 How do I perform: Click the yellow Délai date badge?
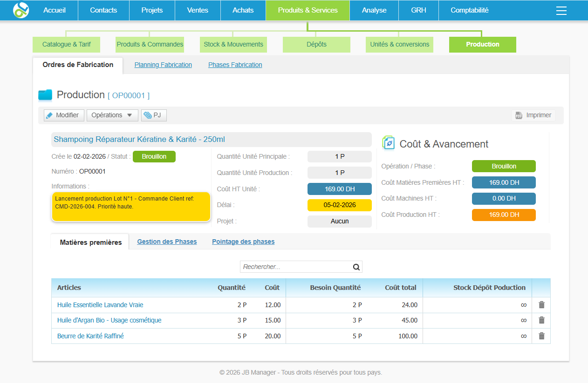pyautogui.click(x=339, y=205)
